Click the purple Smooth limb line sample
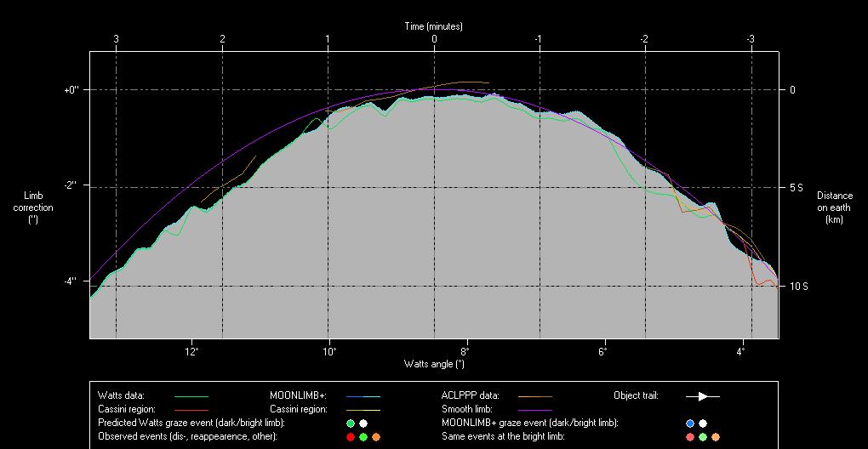This screenshot has height=449, width=868. pos(534,410)
